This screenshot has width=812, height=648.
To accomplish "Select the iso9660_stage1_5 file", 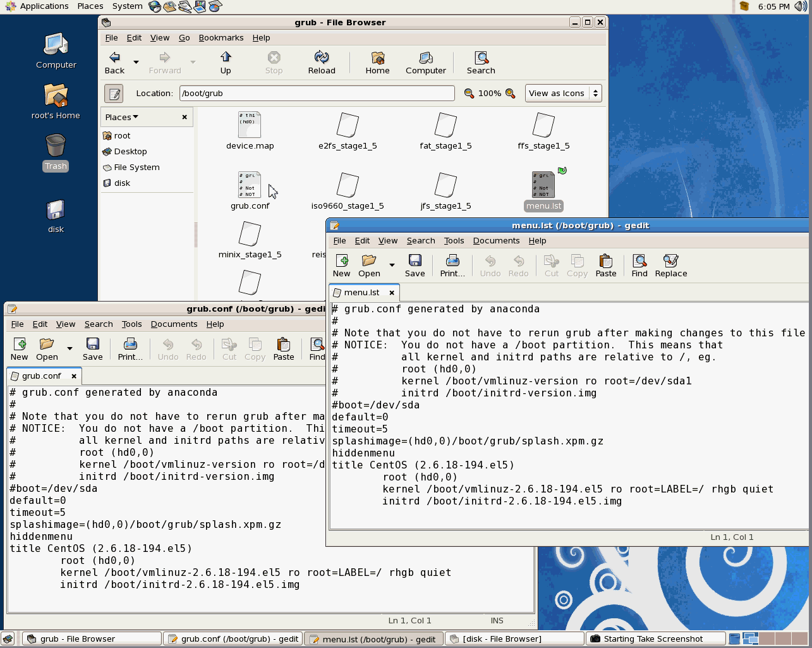I will tap(348, 191).
